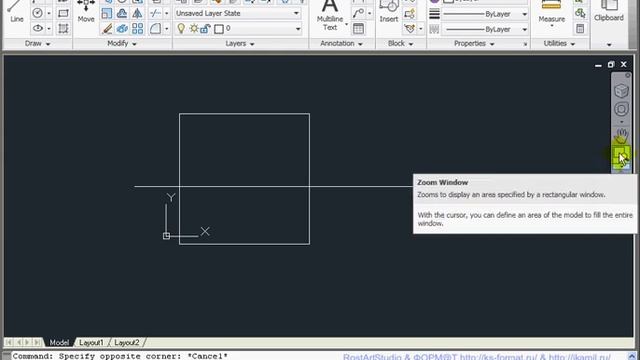The width and height of the screenshot is (640, 360).
Task: Click last-tab navigation arrow beside Model
Action: (37, 342)
